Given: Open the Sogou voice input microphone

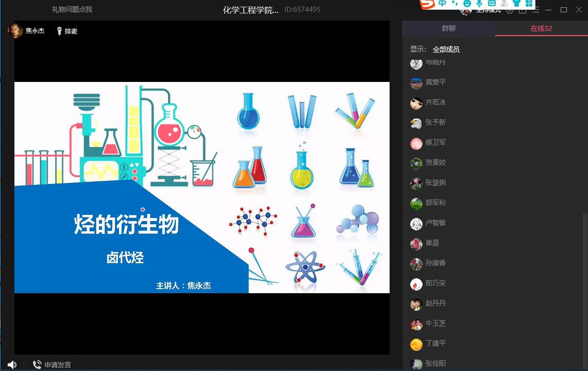Looking at the screenshot, I should point(479,4).
